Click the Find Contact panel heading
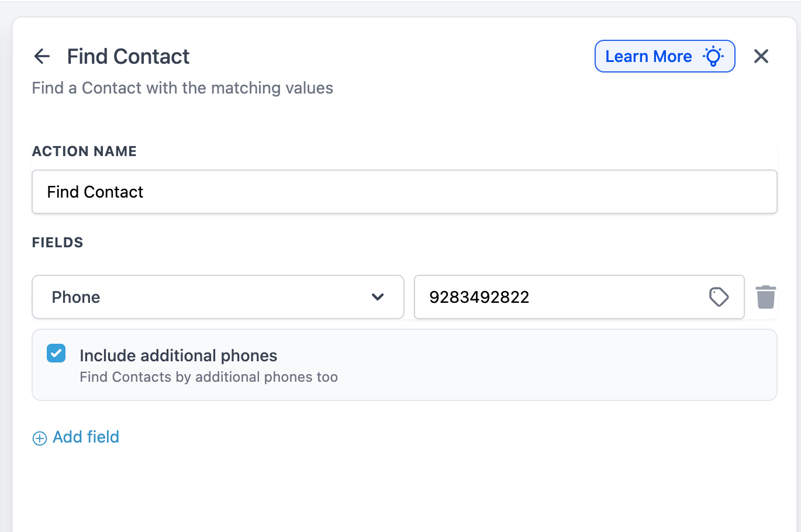This screenshot has width=801, height=532. point(128,57)
